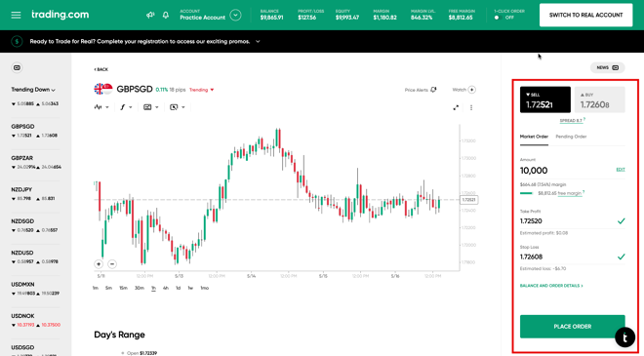Screen dimensions: 644x356
Task: Switch to the Pending Order tab
Action: (x=571, y=137)
